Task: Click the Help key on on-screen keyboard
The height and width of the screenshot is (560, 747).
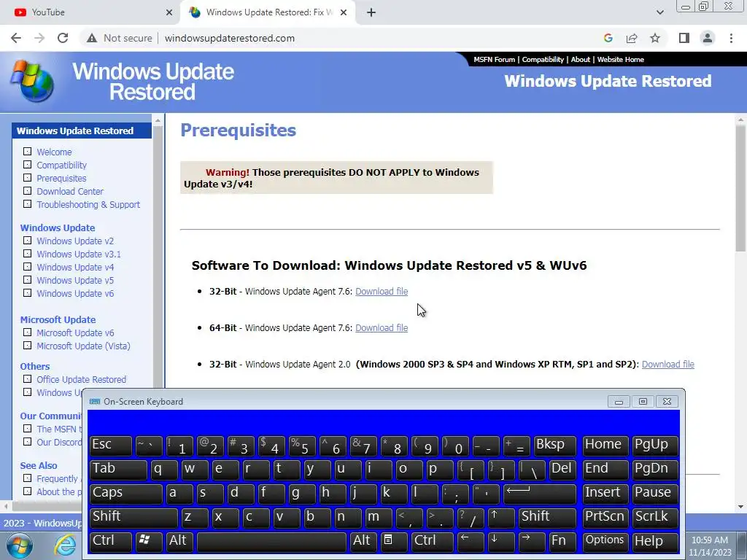Action: coord(655,541)
